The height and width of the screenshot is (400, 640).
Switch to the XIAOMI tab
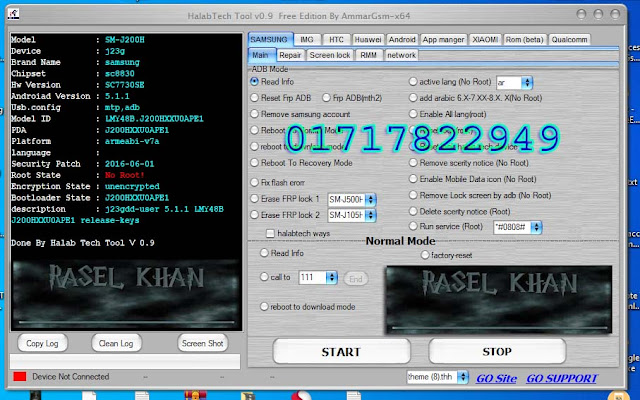point(485,40)
